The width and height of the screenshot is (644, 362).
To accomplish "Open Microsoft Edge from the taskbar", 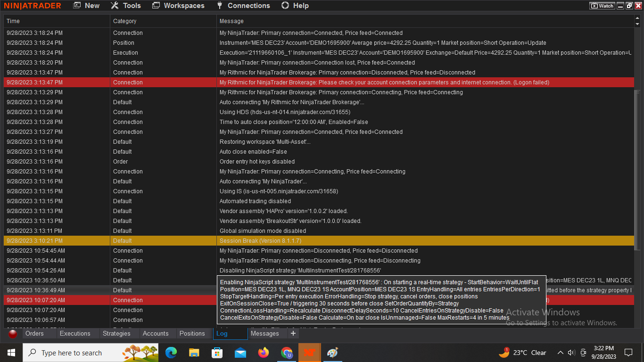I will point(171,353).
